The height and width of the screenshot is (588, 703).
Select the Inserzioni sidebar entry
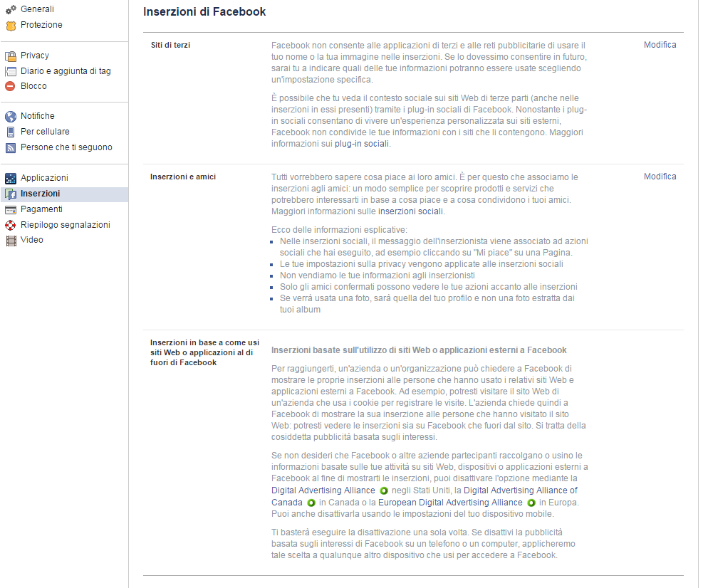(64, 194)
